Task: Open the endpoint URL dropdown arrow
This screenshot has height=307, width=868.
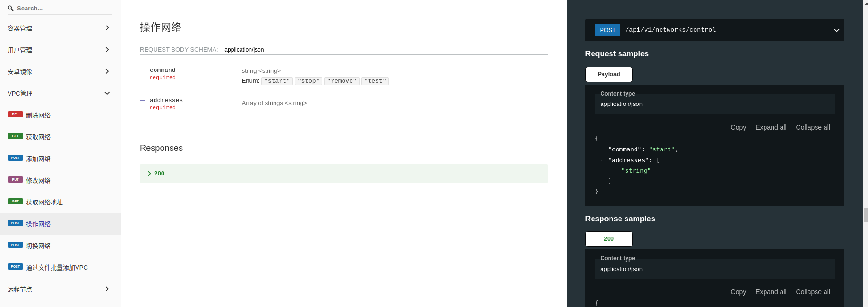Action: (x=836, y=30)
